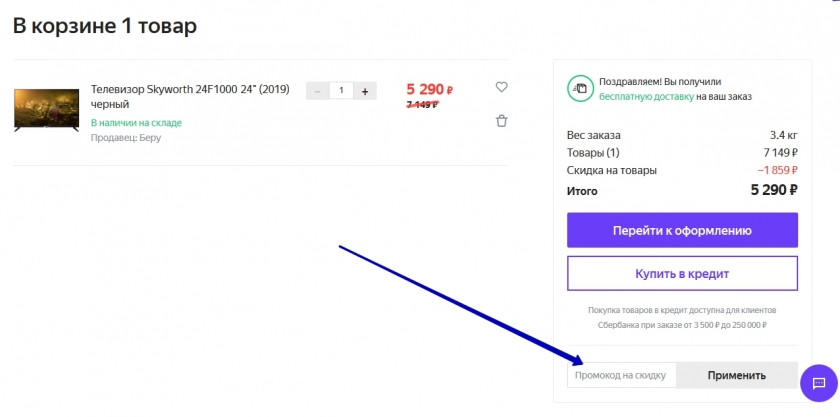The image size is (840, 417).
Task: Click the В корзине 1 товар heading
Action: [x=105, y=26]
